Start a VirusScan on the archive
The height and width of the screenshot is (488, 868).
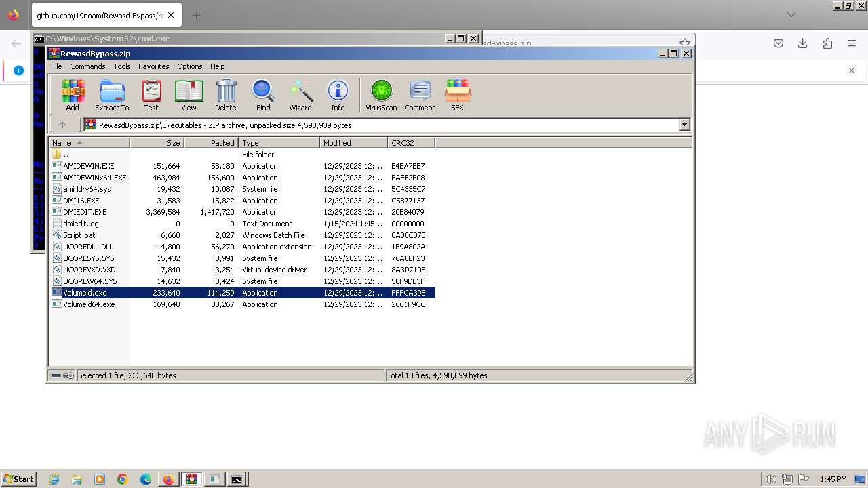381,96
